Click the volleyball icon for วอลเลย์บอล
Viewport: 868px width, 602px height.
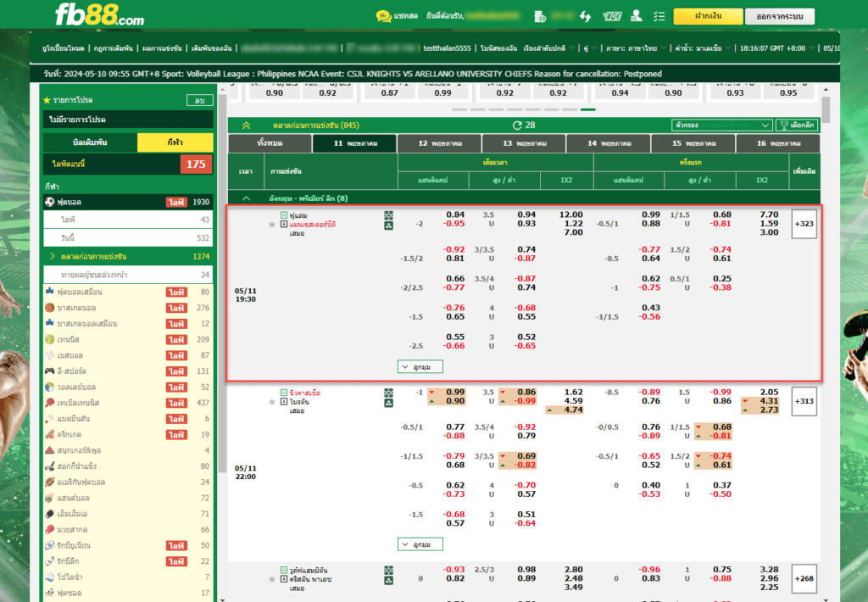pos(50,387)
